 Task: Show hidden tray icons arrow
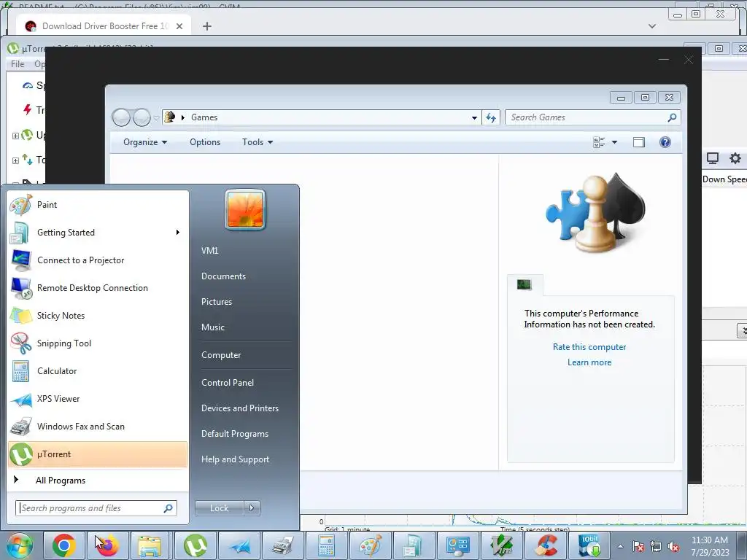tap(620, 546)
